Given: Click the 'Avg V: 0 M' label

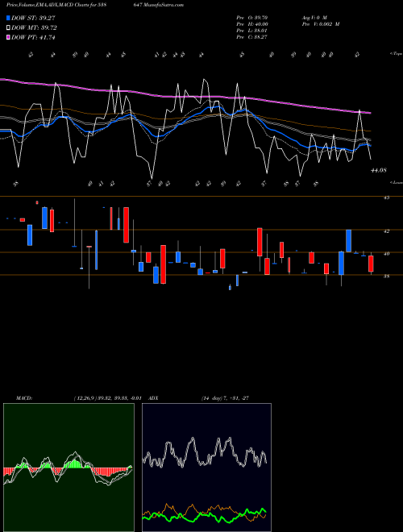Looking at the screenshot, I should pos(314,17).
